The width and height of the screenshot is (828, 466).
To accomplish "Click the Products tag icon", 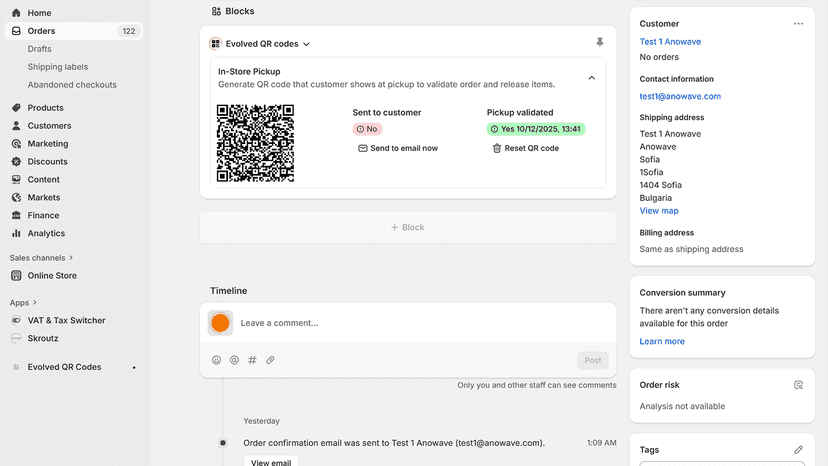I will coord(16,108).
